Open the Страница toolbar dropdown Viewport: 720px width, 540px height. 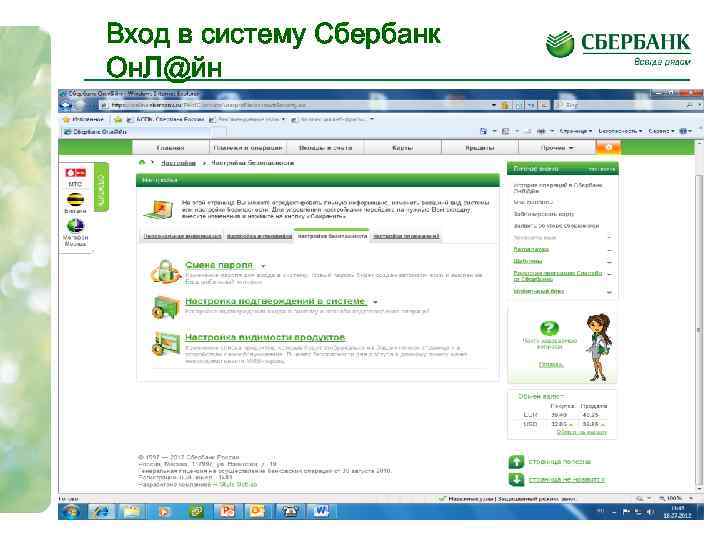click(576, 131)
